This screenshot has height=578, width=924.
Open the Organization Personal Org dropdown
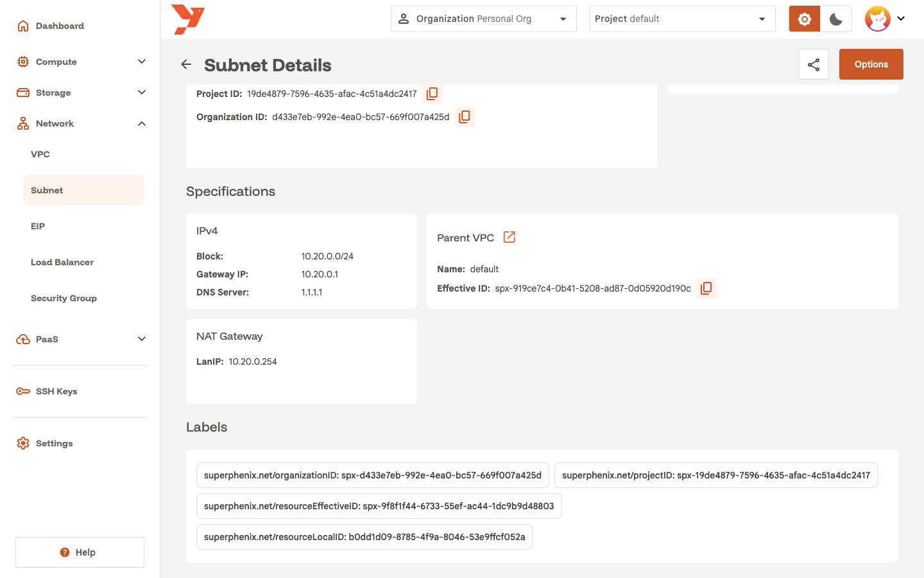[484, 19]
